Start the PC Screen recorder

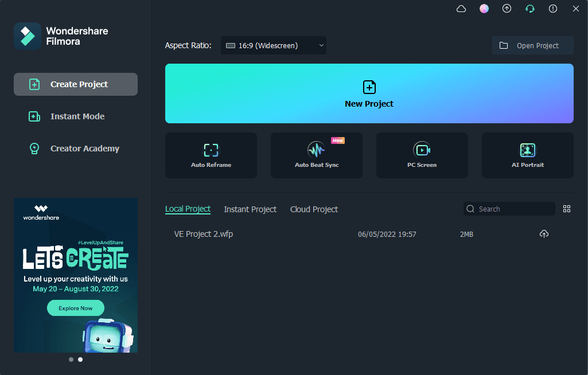coord(422,155)
